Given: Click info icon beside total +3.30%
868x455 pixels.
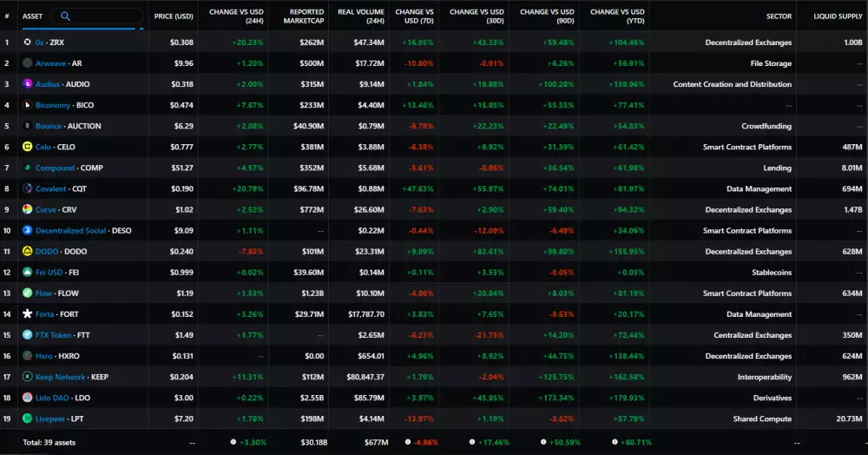Looking at the screenshot, I should pyautogui.click(x=233, y=442).
